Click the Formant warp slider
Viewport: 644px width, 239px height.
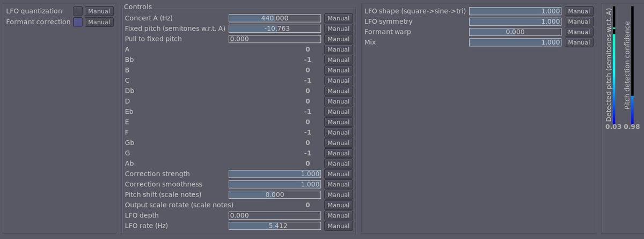pyautogui.click(x=515, y=32)
